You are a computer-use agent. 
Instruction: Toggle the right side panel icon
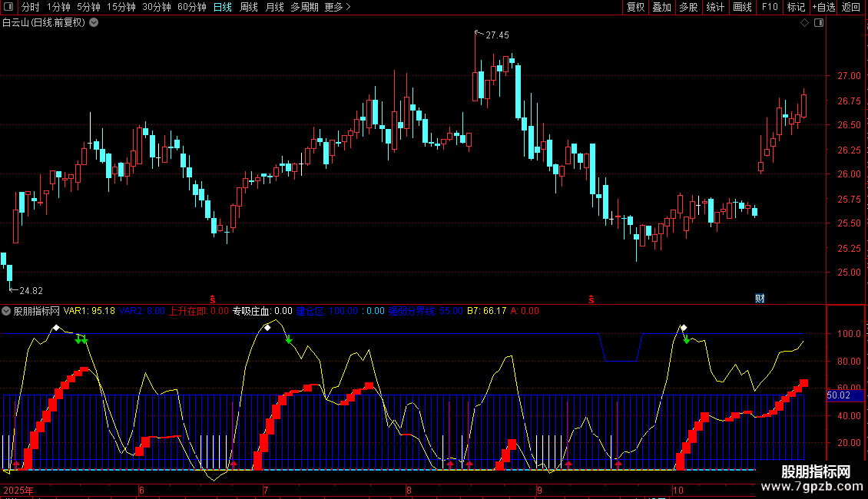pos(819,23)
